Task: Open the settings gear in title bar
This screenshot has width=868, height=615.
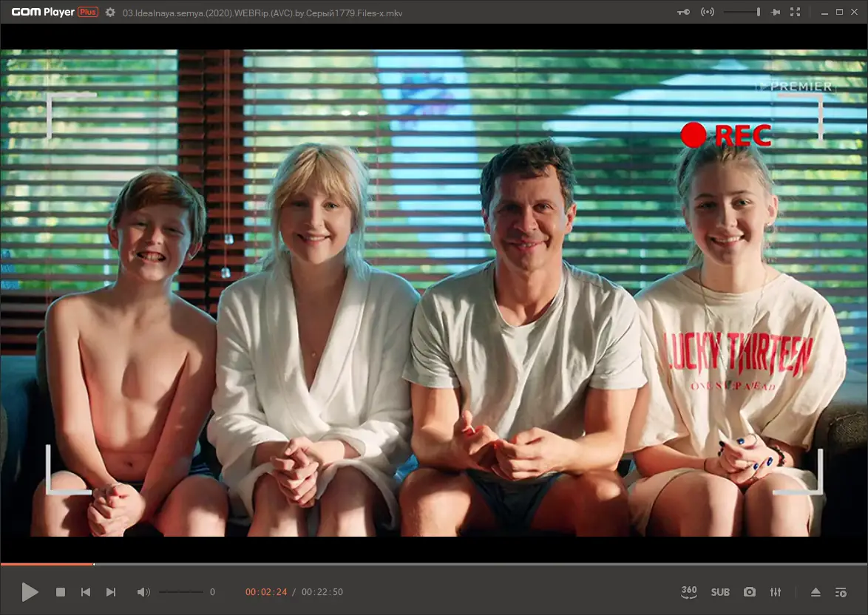Action: (x=110, y=12)
